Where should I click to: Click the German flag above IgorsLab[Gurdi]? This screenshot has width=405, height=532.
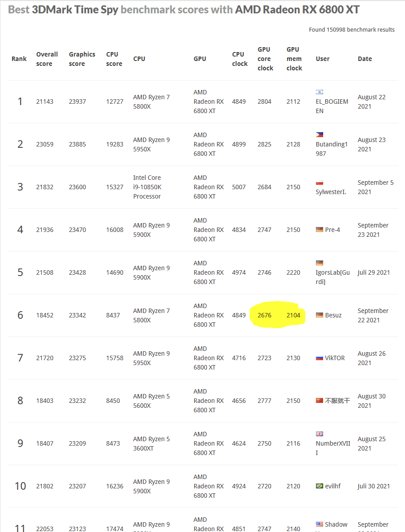tap(320, 263)
